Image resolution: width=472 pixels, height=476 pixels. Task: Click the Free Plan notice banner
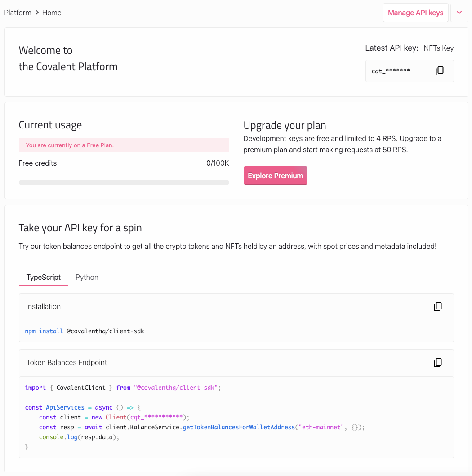(124, 145)
